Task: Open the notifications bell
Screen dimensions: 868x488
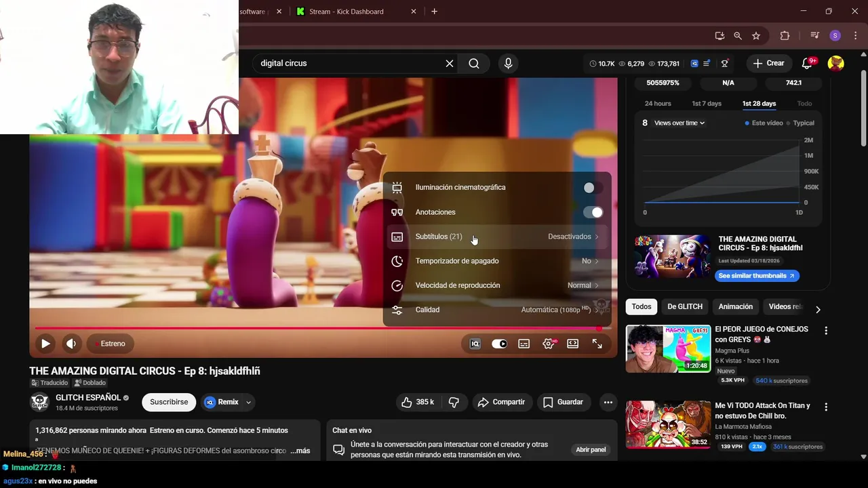Action: click(x=807, y=63)
